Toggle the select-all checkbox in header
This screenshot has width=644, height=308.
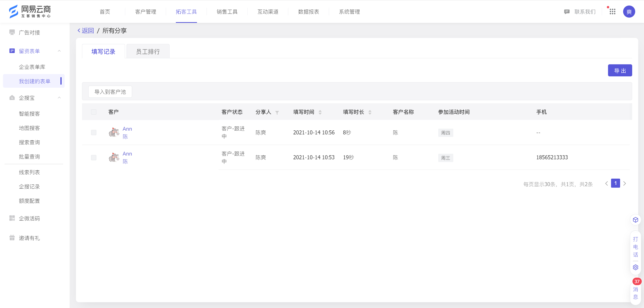coord(94,112)
